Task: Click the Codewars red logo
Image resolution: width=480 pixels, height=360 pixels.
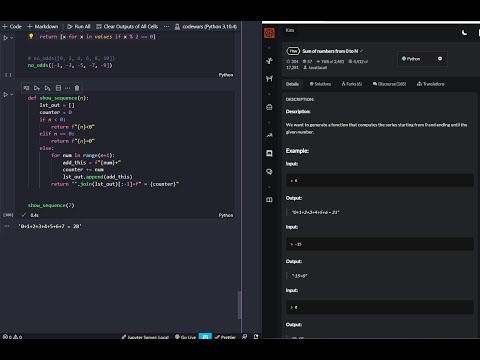Action: [269, 33]
